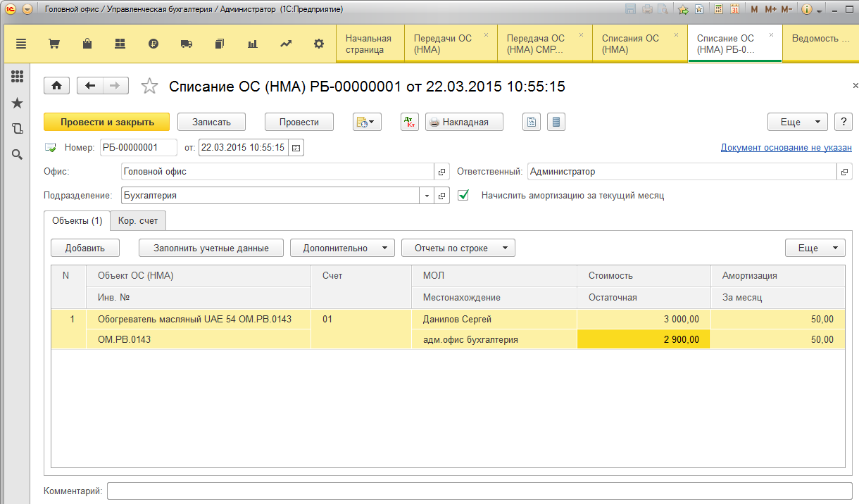This screenshot has height=504, width=859.
Task: Open Офис field selection button
Action: pyautogui.click(x=442, y=171)
